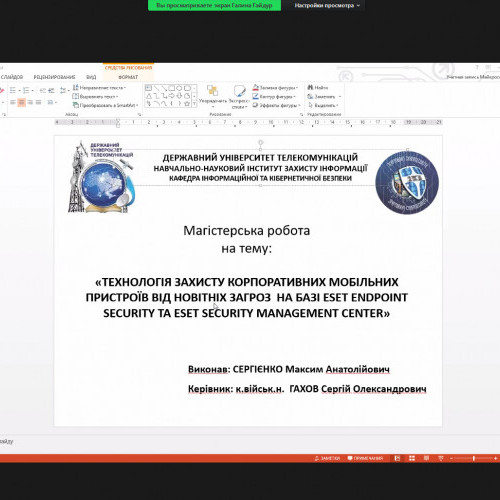This screenshot has width=500, height=500.
Task: Start the slide show from status bar
Action: (441, 458)
